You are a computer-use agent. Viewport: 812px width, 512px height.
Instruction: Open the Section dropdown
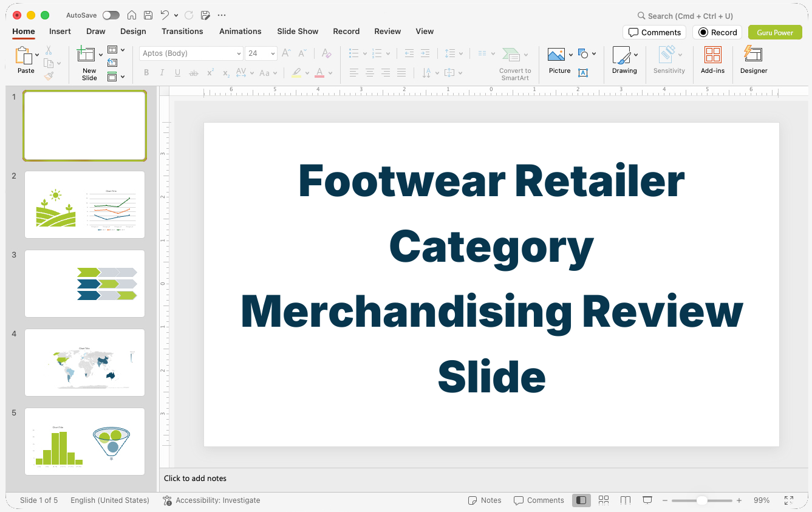[116, 77]
